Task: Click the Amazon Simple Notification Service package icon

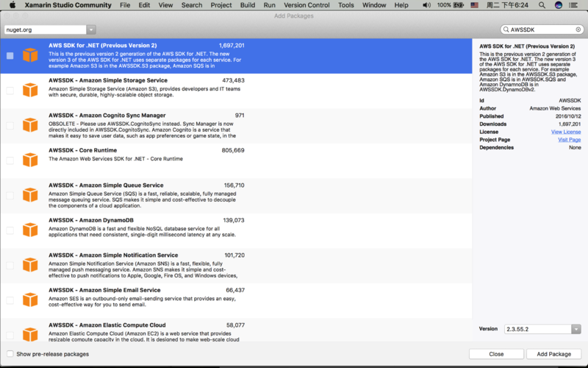Action: point(30,265)
